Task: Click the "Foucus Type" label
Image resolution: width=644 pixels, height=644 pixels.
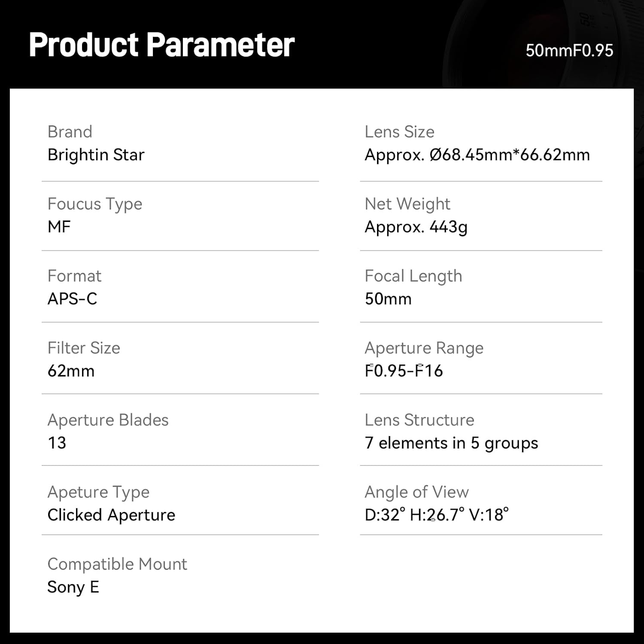Action: pos(95,204)
